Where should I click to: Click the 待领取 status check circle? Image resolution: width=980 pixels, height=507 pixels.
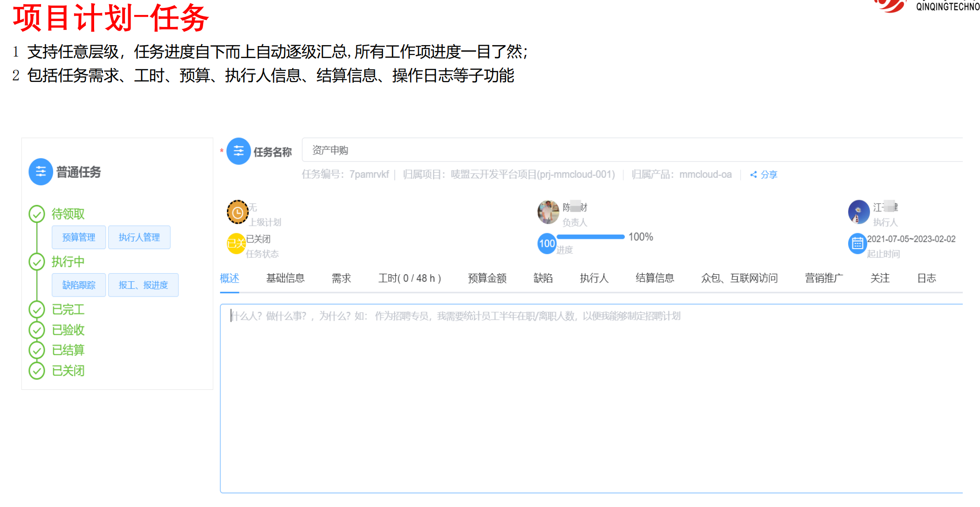pyautogui.click(x=37, y=214)
